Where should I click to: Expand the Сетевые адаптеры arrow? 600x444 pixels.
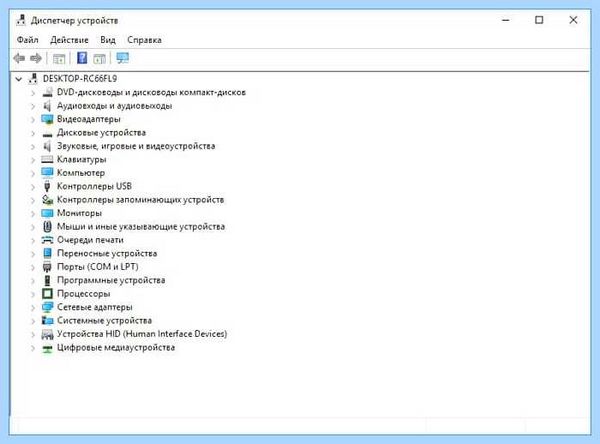(33, 307)
